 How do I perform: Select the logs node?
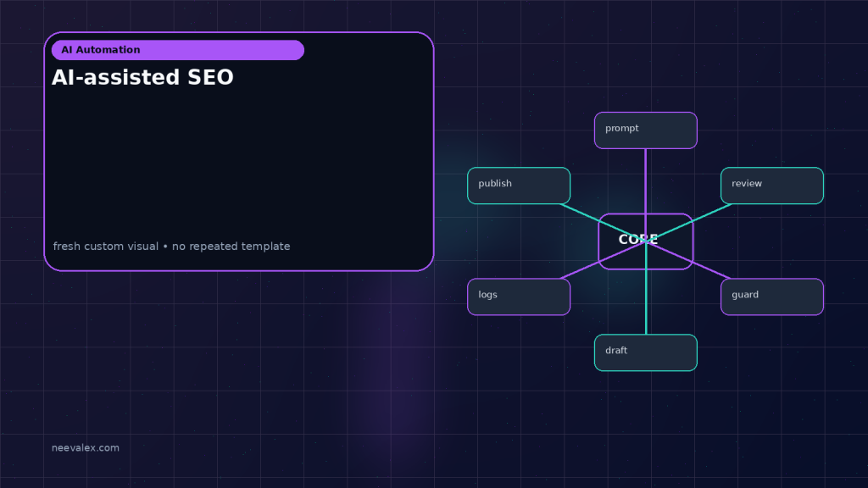point(519,297)
